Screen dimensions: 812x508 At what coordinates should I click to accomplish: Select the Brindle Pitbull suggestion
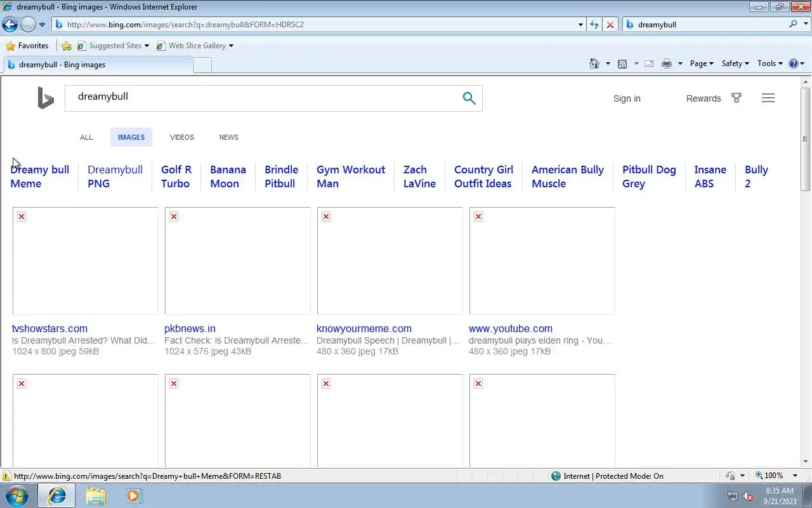coord(281,177)
